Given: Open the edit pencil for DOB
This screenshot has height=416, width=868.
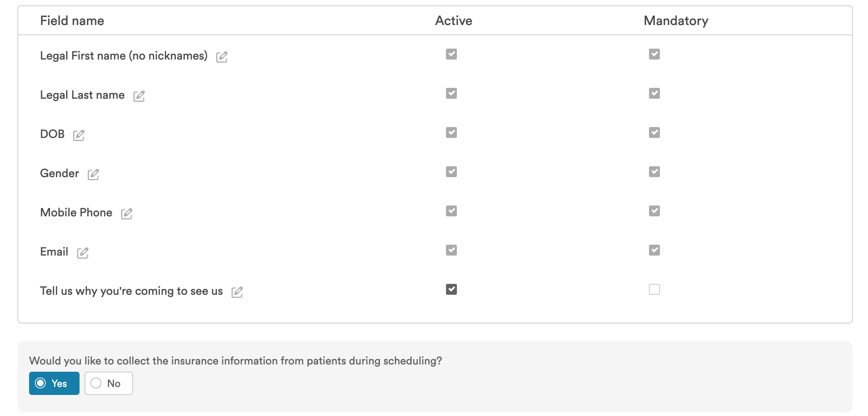Looking at the screenshot, I should [79, 135].
